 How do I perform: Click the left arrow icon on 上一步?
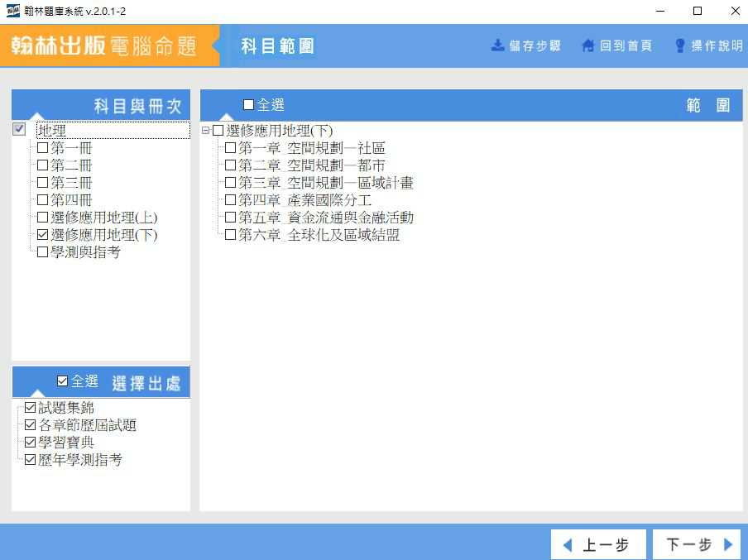coord(567,544)
